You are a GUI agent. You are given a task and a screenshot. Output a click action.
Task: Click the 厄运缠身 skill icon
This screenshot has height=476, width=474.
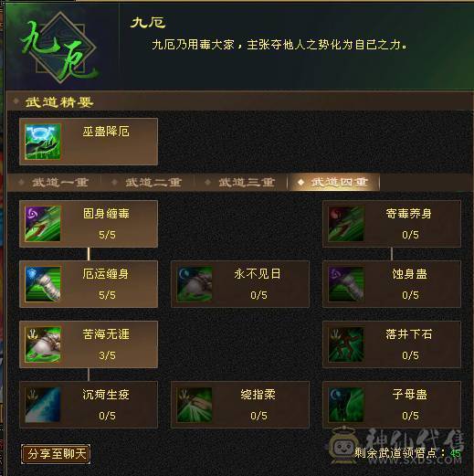43,284
